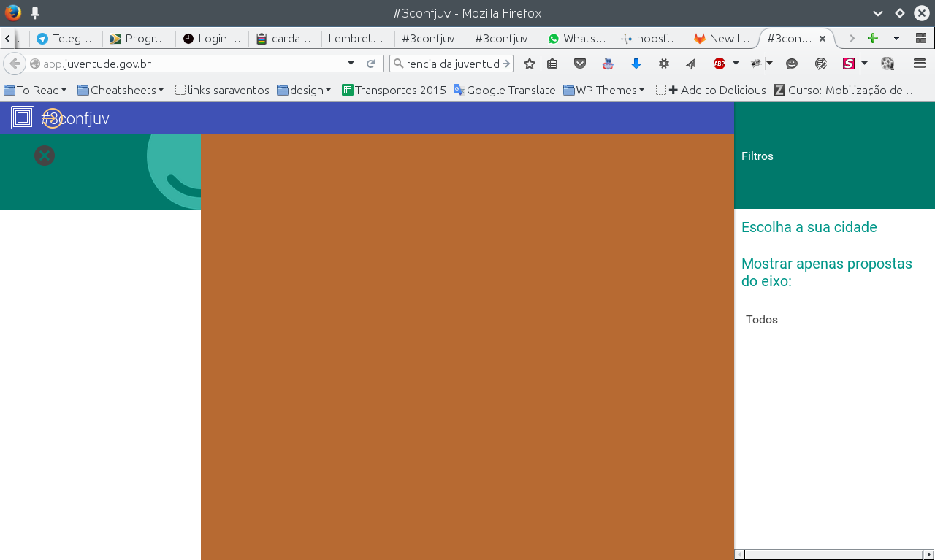Image resolution: width=935 pixels, height=560 pixels.
Task: Switch to the GitLab New I... tab
Action: tap(723, 38)
